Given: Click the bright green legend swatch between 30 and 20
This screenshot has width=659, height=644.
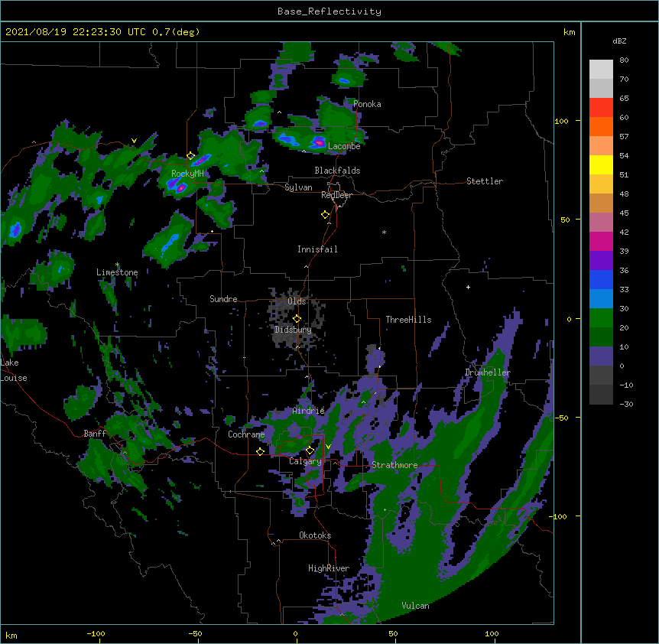Looking at the screenshot, I should click(601, 318).
